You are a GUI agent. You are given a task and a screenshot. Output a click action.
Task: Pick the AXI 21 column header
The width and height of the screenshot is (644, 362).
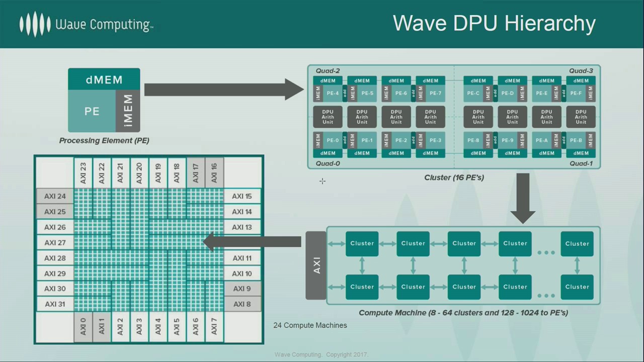click(x=120, y=172)
